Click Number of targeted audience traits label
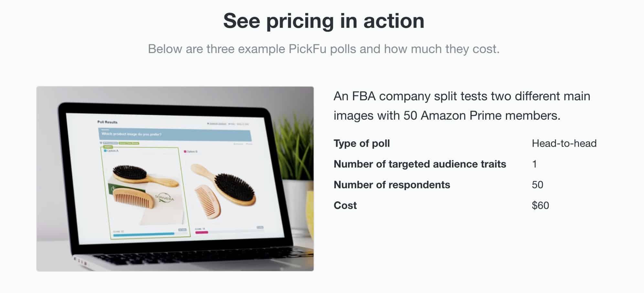This screenshot has width=644, height=293. tap(420, 164)
